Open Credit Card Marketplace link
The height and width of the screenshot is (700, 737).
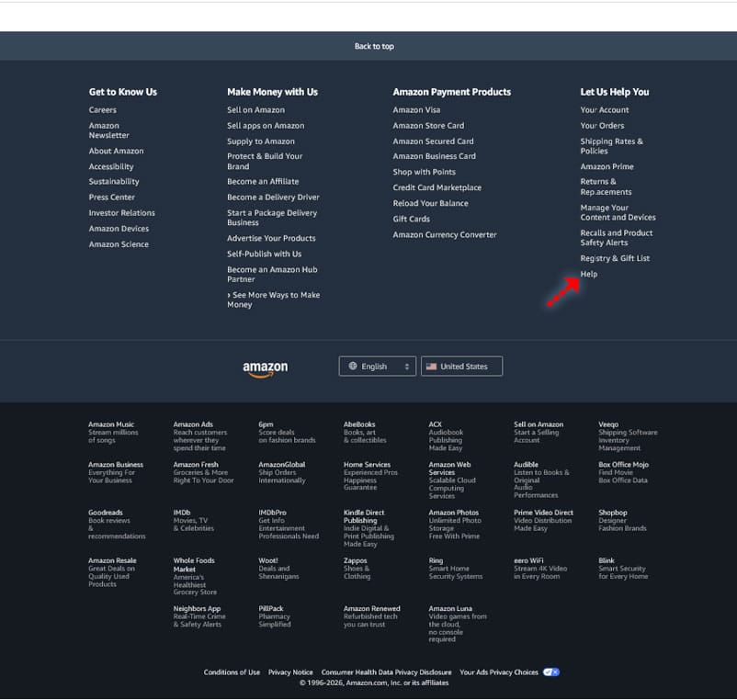(437, 187)
